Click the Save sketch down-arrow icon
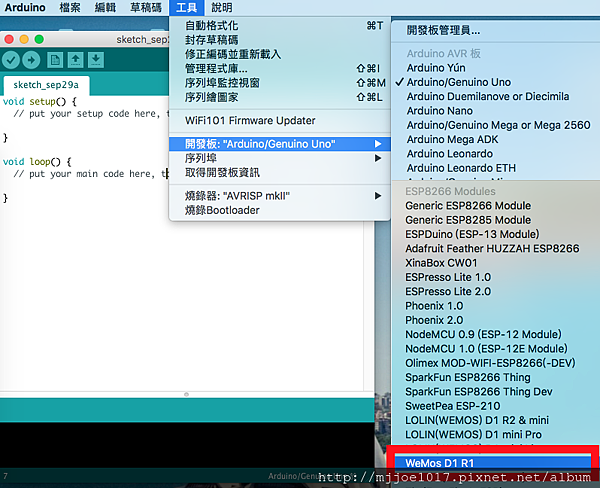The height and width of the screenshot is (488, 600). pyautogui.click(x=96, y=60)
